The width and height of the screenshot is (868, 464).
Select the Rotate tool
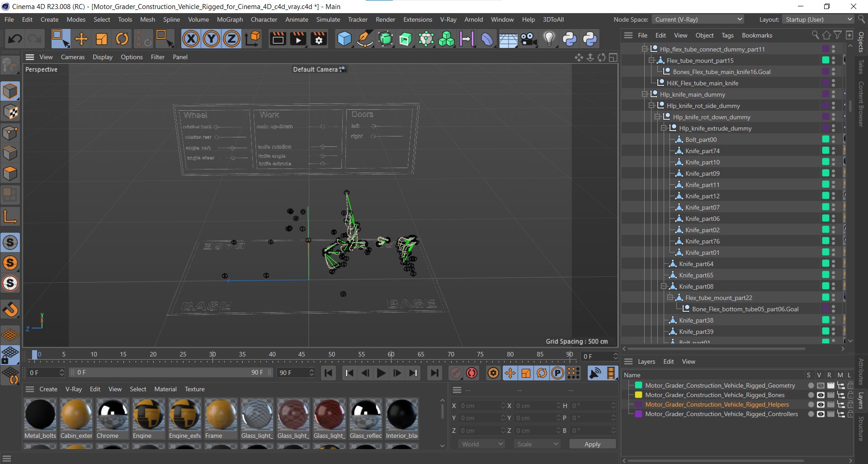pyautogui.click(x=122, y=39)
